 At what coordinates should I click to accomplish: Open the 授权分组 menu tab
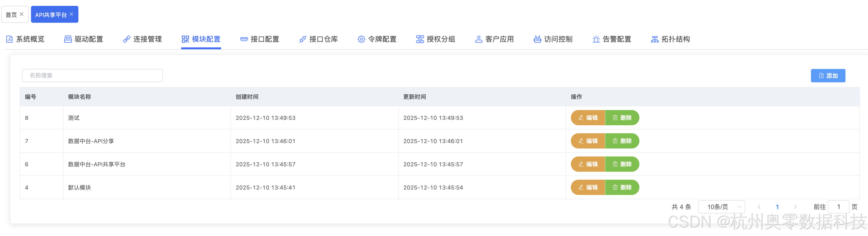pyautogui.click(x=436, y=39)
